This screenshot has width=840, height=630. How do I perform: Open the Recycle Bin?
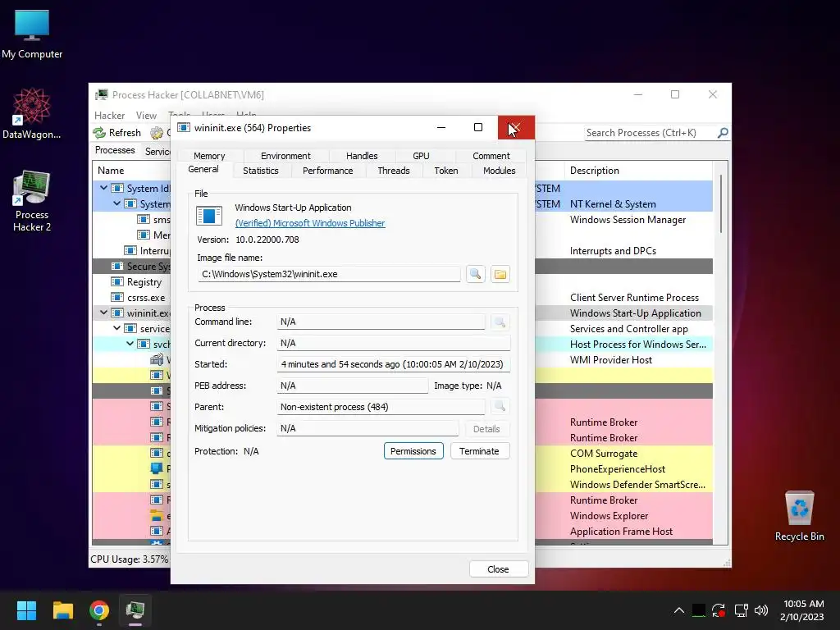point(799,515)
